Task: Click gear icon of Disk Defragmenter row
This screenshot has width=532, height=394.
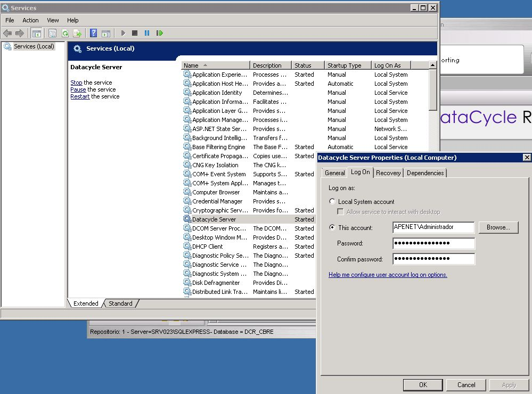Action: [187, 282]
